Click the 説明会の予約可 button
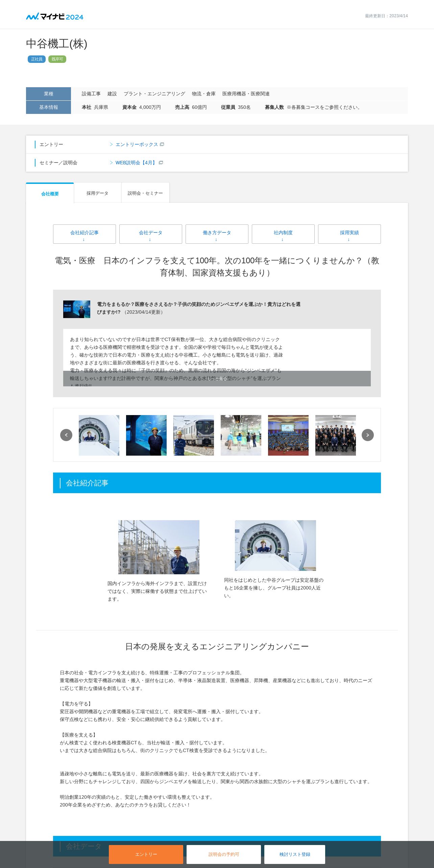Screen dimensions: 434x868 point(224,854)
